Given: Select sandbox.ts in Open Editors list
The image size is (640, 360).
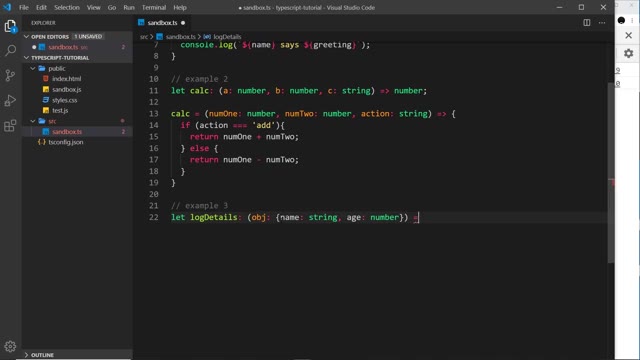Looking at the screenshot, I should (63, 47).
